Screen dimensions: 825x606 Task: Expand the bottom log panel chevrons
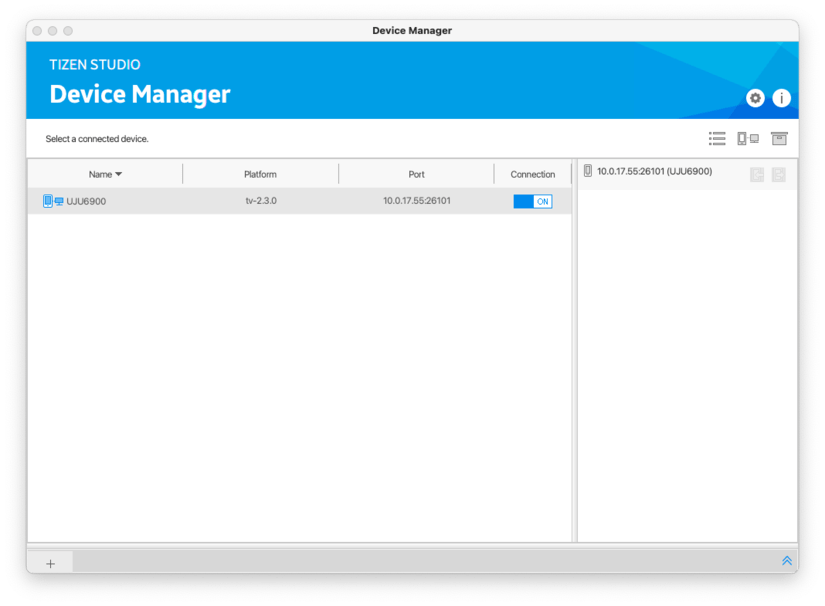787,561
